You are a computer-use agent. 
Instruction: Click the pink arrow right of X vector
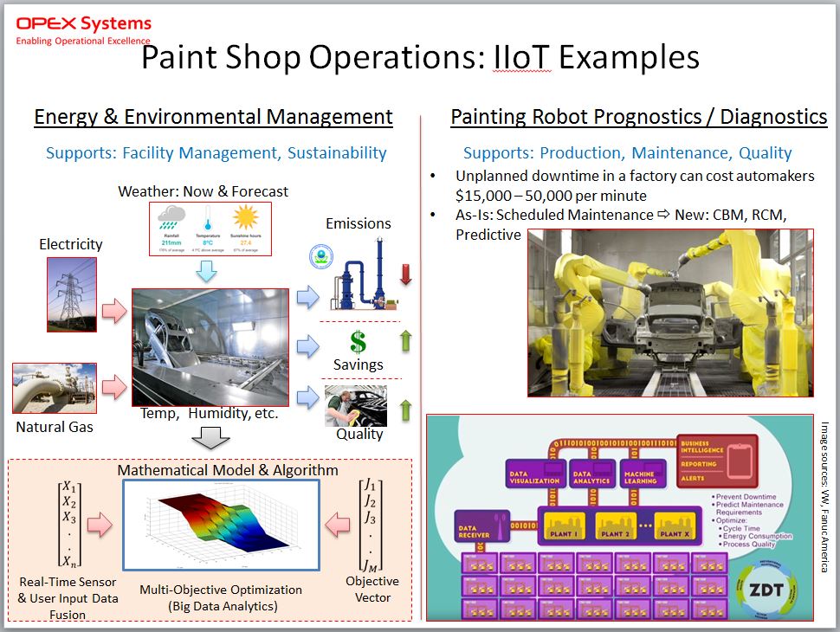coord(100,525)
